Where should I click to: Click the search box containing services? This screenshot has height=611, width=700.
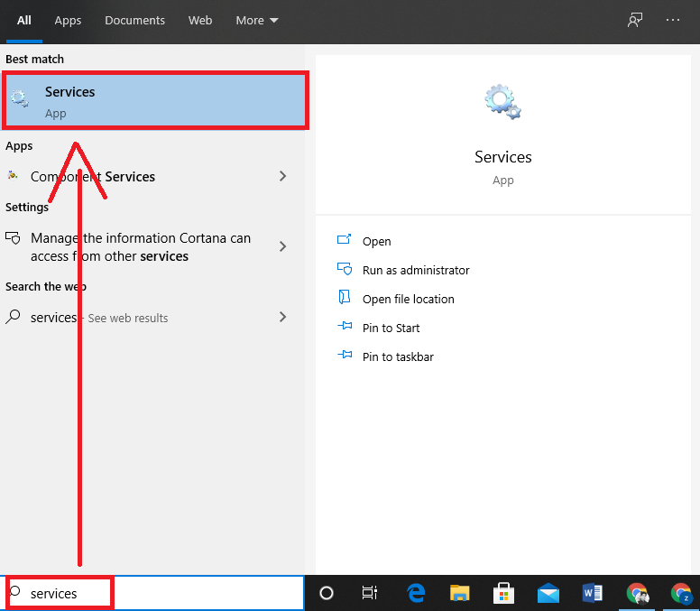(152, 593)
